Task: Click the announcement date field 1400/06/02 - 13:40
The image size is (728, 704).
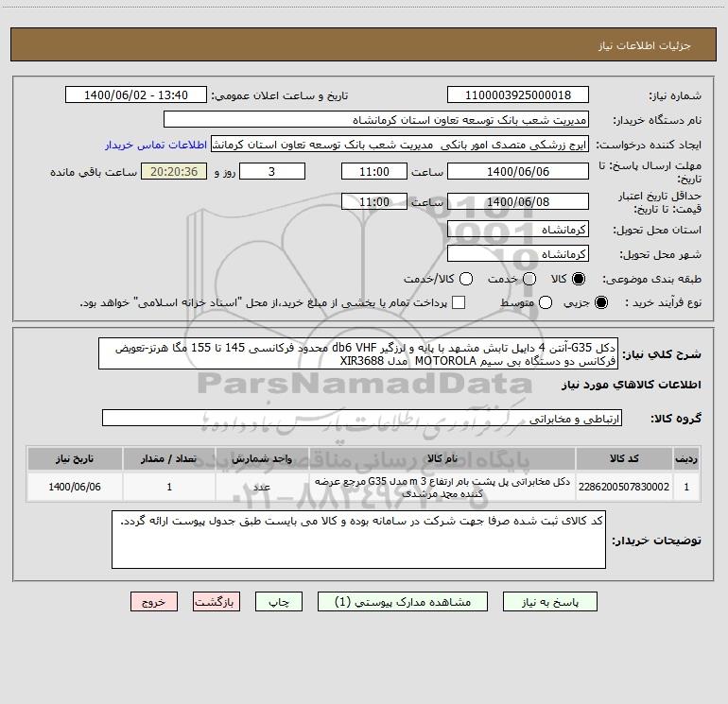Action: click(x=136, y=95)
